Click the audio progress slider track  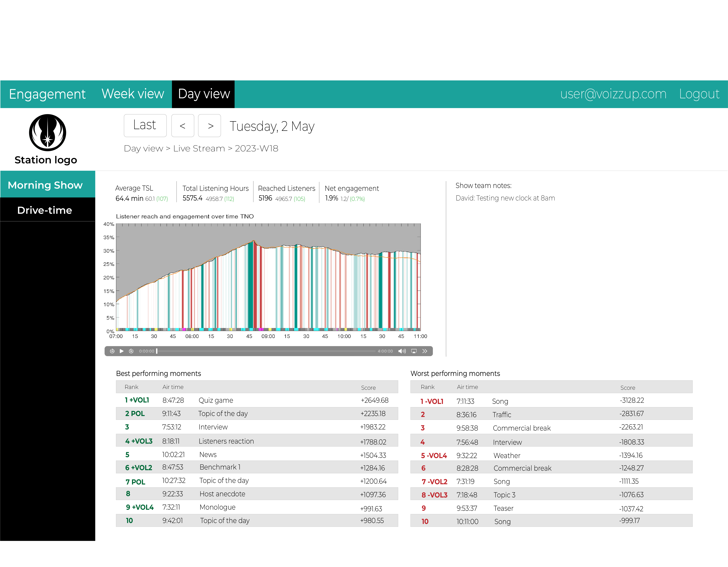point(266,351)
